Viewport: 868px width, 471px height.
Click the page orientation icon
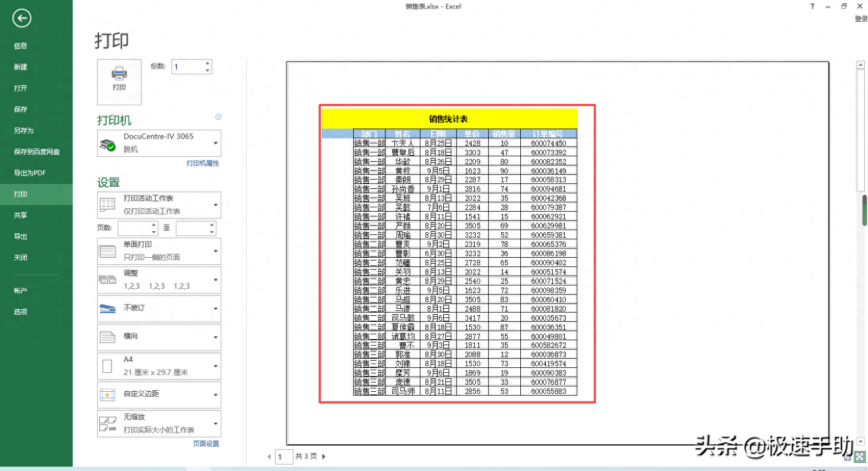(107, 337)
